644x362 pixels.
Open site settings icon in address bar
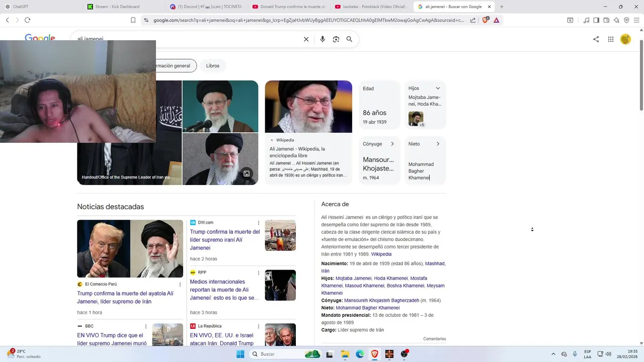[x=146, y=20]
